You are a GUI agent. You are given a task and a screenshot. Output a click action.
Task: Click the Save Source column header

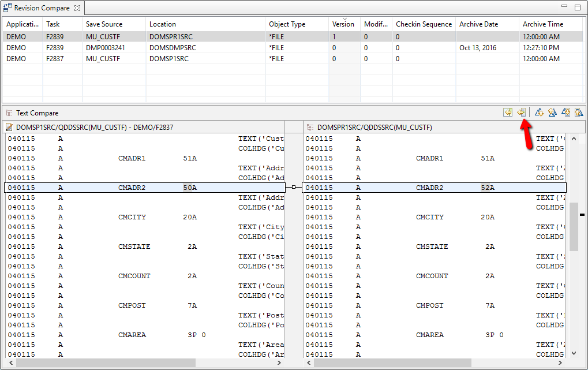pyautogui.click(x=104, y=24)
